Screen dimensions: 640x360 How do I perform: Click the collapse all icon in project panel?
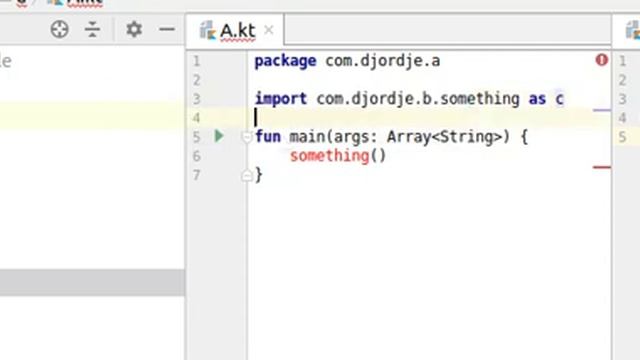click(x=92, y=29)
